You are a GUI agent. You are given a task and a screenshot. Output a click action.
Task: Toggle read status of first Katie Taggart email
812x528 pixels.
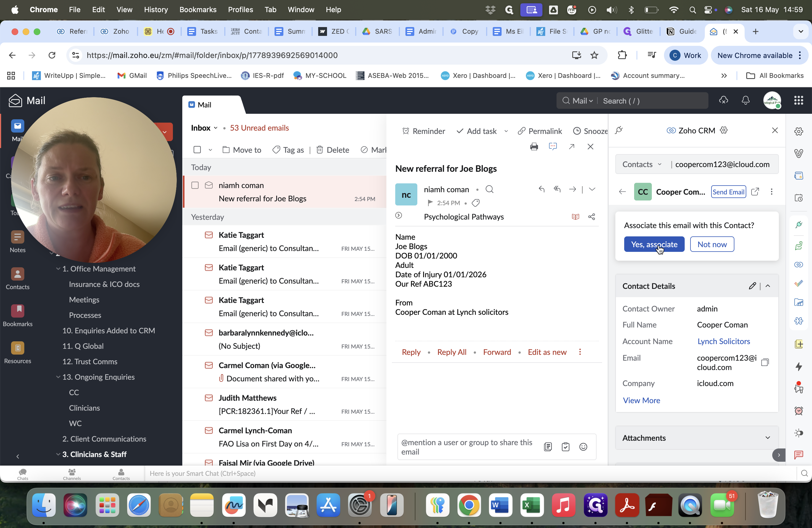pyautogui.click(x=209, y=235)
